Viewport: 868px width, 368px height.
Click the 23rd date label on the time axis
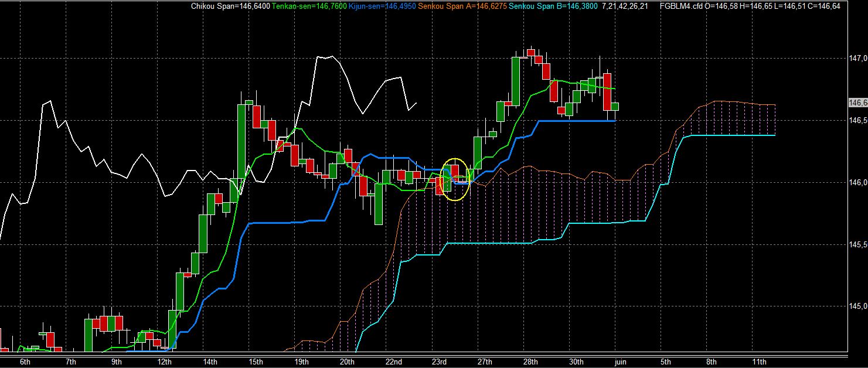(439, 362)
